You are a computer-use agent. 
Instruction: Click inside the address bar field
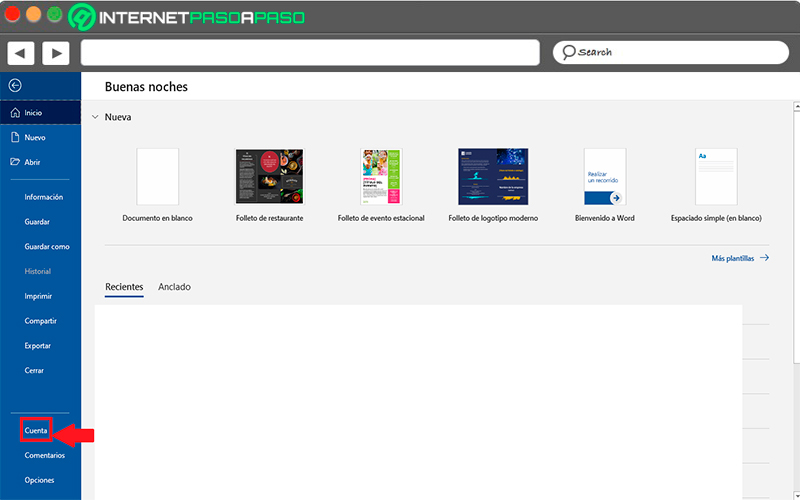[x=310, y=53]
